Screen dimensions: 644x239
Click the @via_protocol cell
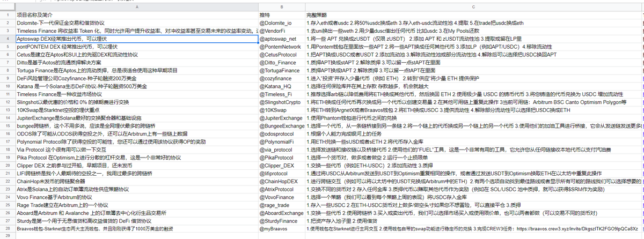281,149
